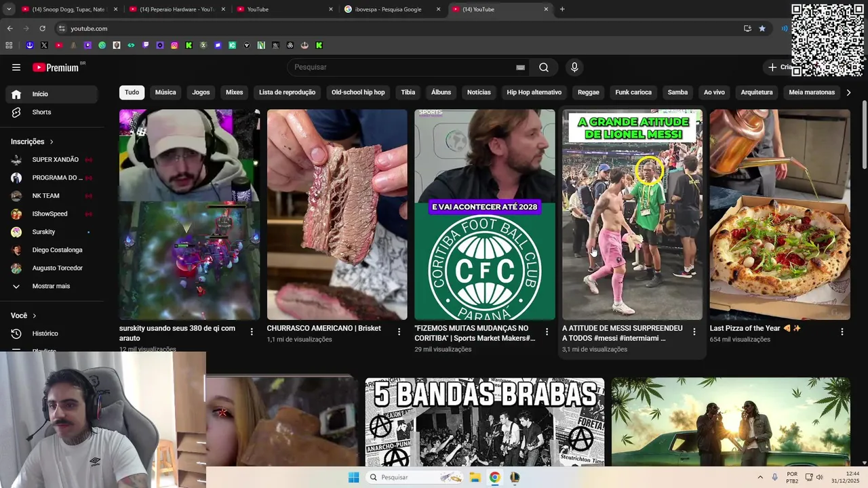The height and width of the screenshot is (488, 868).
Task: Open Windows Start menu
Action: tap(353, 477)
